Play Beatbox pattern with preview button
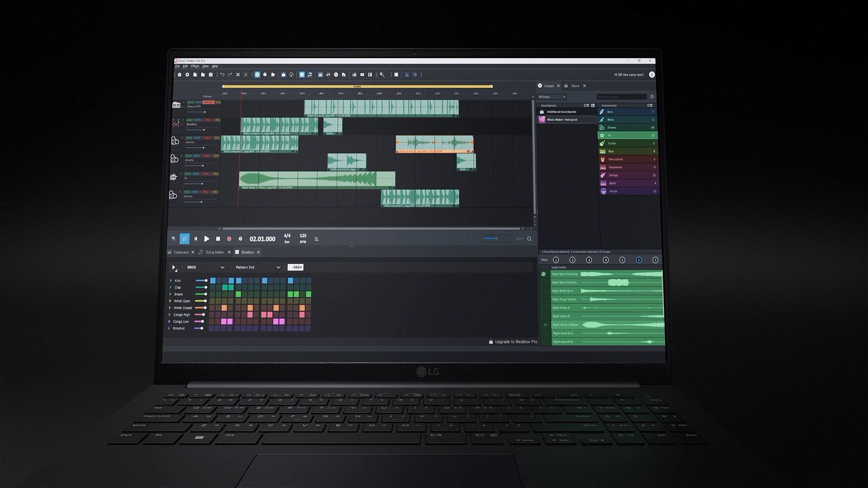Screen dimensions: 868x488 tap(174, 268)
